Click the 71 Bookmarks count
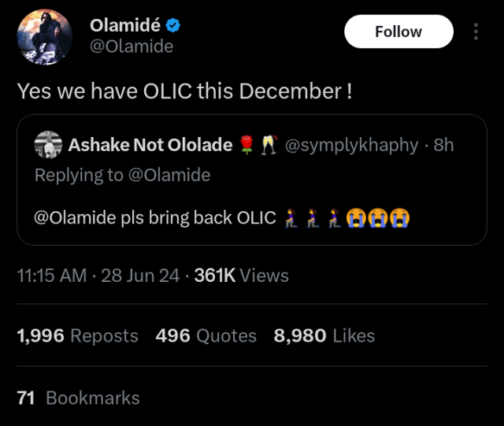The width and height of the screenshot is (504, 426). [78, 398]
